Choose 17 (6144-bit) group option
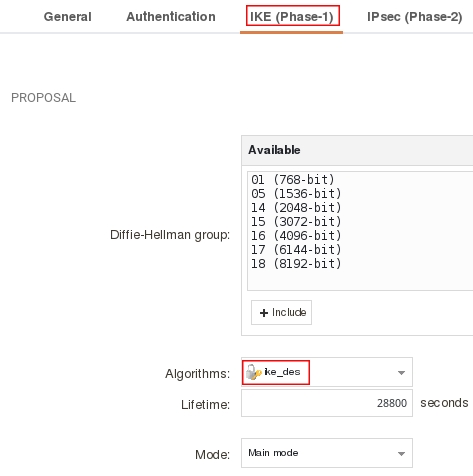The width and height of the screenshot is (473, 476). click(x=296, y=250)
